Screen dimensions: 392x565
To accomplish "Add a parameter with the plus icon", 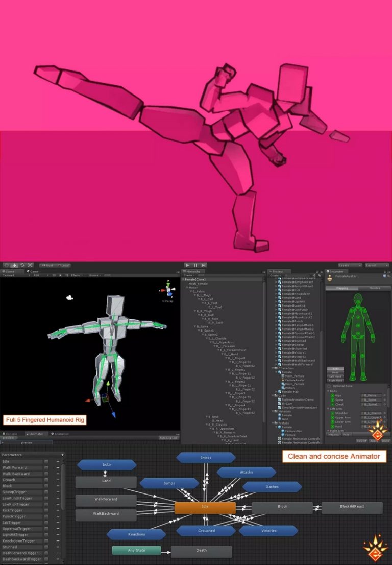I will click(62, 455).
